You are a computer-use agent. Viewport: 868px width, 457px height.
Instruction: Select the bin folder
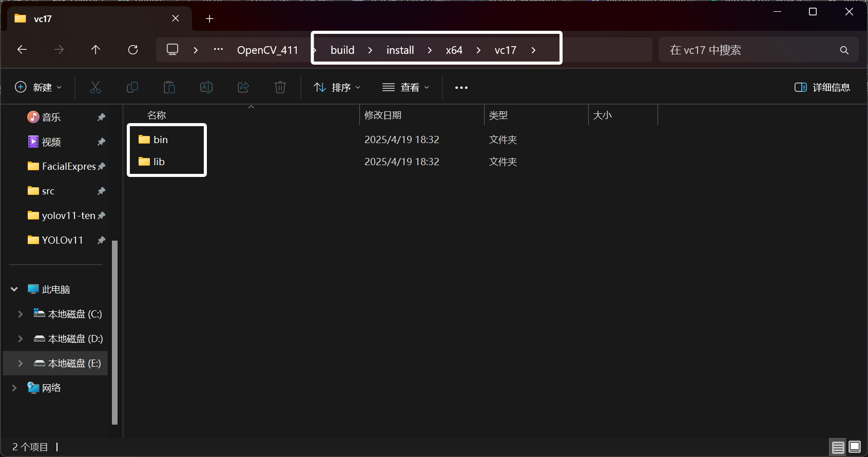[x=161, y=140]
